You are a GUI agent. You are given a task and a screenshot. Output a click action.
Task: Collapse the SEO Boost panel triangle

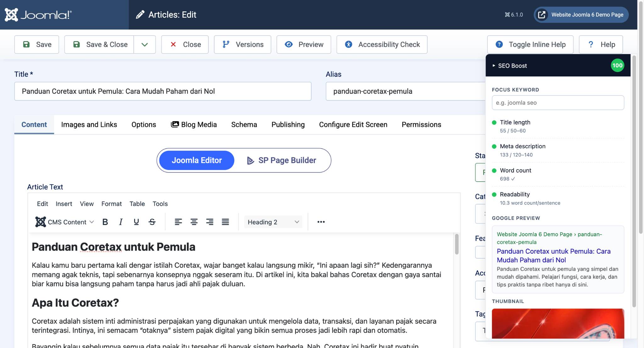click(x=494, y=66)
